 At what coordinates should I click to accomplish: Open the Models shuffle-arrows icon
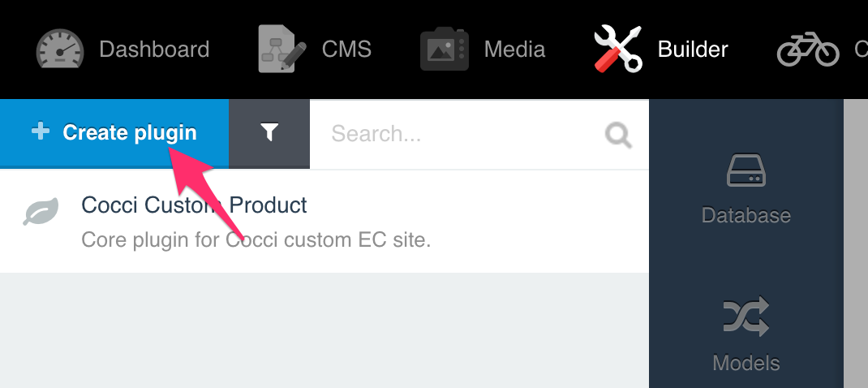pos(746,317)
